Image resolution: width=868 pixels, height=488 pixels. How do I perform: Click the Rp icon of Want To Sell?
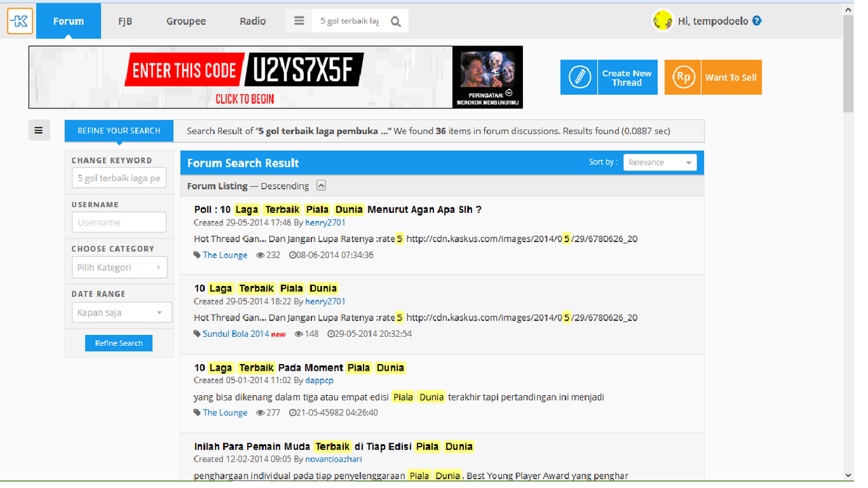pyautogui.click(x=683, y=77)
